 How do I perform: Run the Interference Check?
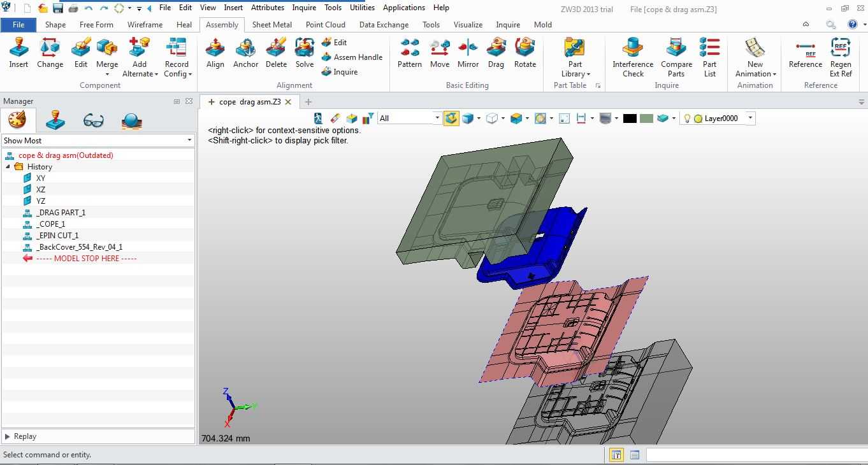[x=633, y=57]
